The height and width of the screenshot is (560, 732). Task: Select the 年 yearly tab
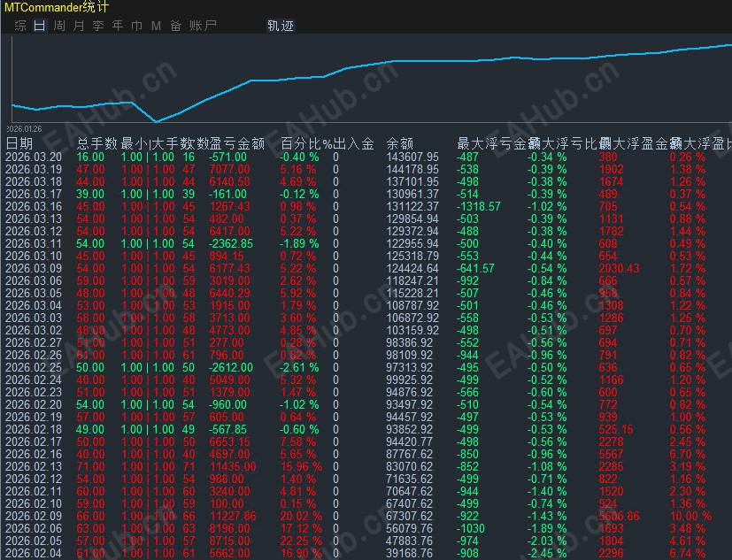(x=118, y=26)
